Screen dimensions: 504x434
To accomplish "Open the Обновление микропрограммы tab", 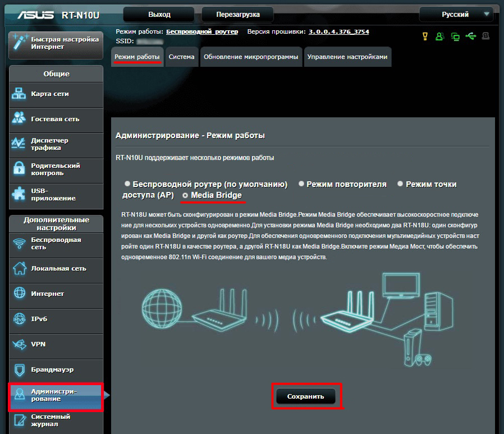I will 251,57.
